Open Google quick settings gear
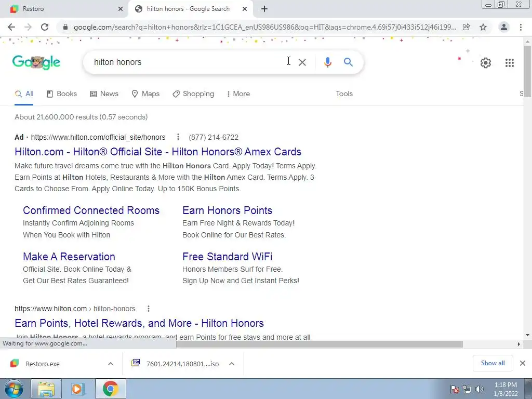This screenshot has width=532, height=399. point(486,63)
